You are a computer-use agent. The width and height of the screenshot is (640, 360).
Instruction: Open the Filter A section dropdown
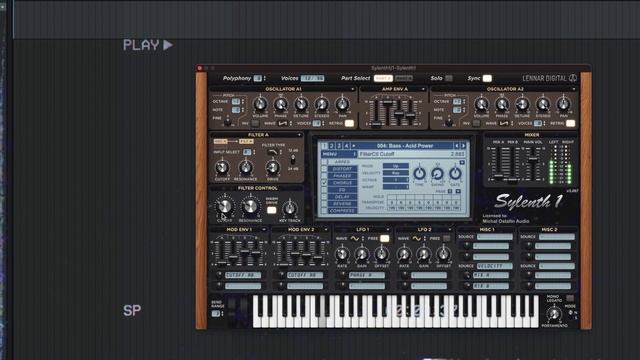click(x=299, y=135)
